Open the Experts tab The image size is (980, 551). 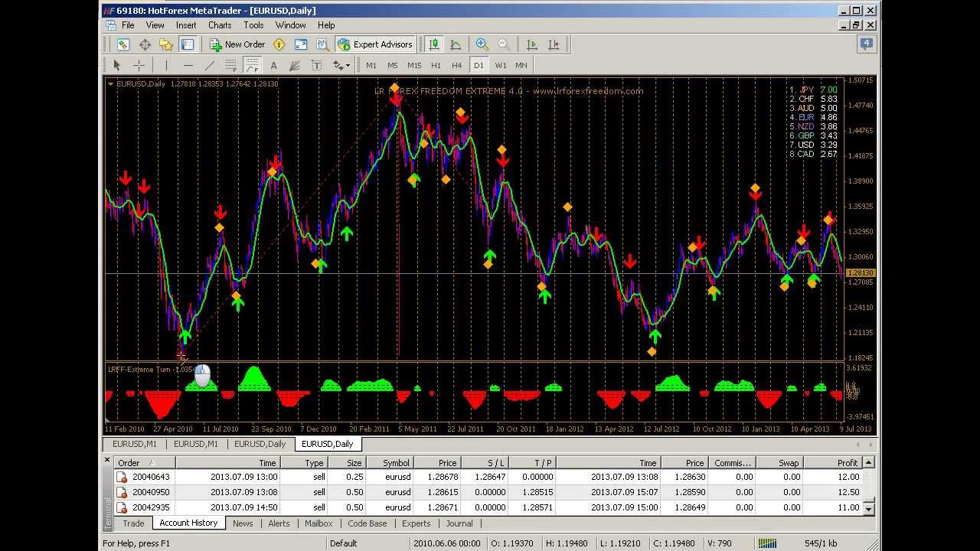point(416,523)
